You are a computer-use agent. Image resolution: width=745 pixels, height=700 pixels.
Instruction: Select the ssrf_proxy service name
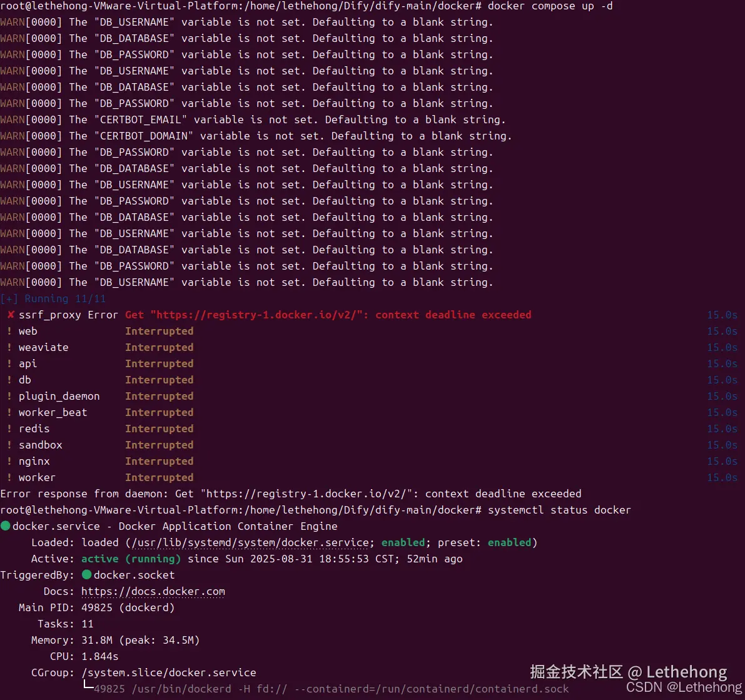[x=50, y=315]
